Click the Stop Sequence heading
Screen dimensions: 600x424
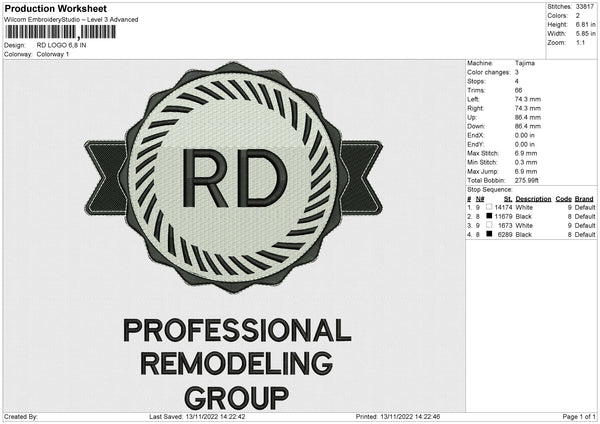489,190
